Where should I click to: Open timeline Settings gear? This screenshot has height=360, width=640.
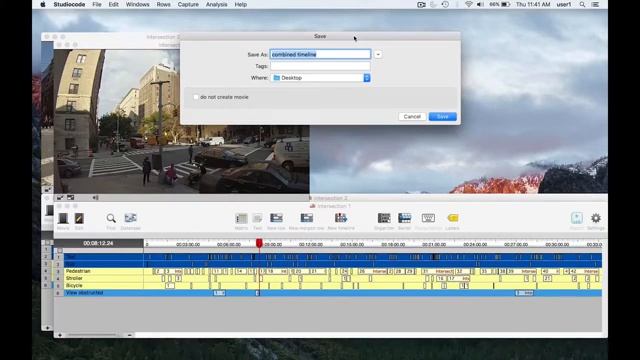coord(596,218)
